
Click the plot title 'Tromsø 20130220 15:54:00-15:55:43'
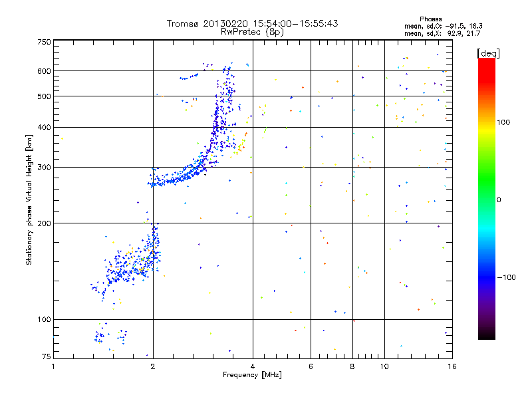click(x=252, y=23)
